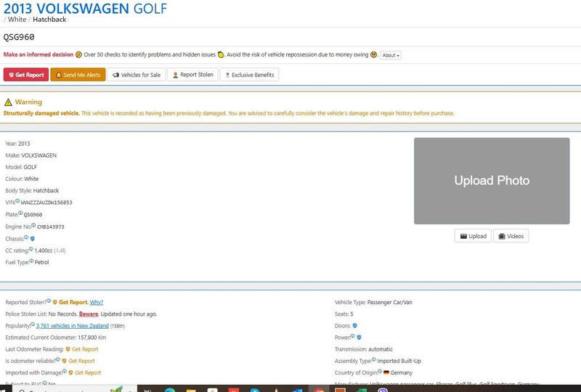Viewport: 581px width, 392px height.
Task: Click the info icon beside Plate
Action: coord(21,213)
